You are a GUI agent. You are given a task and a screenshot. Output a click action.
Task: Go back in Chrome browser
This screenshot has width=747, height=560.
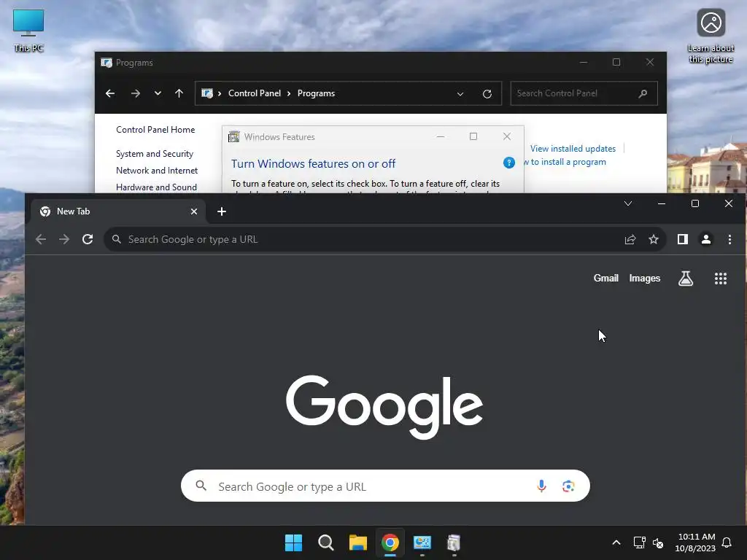coord(41,239)
